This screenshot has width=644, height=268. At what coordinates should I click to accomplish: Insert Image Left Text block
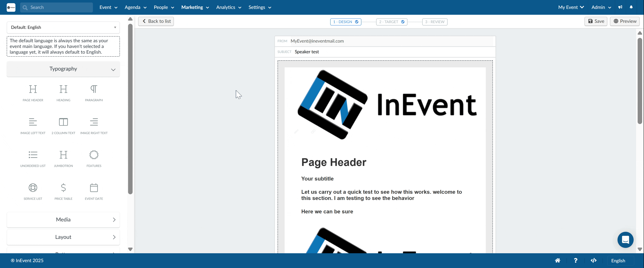point(33,126)
